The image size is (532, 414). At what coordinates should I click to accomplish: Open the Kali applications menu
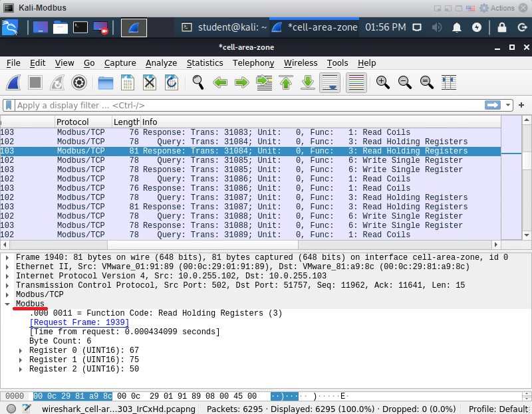click(x=10, y=27)
